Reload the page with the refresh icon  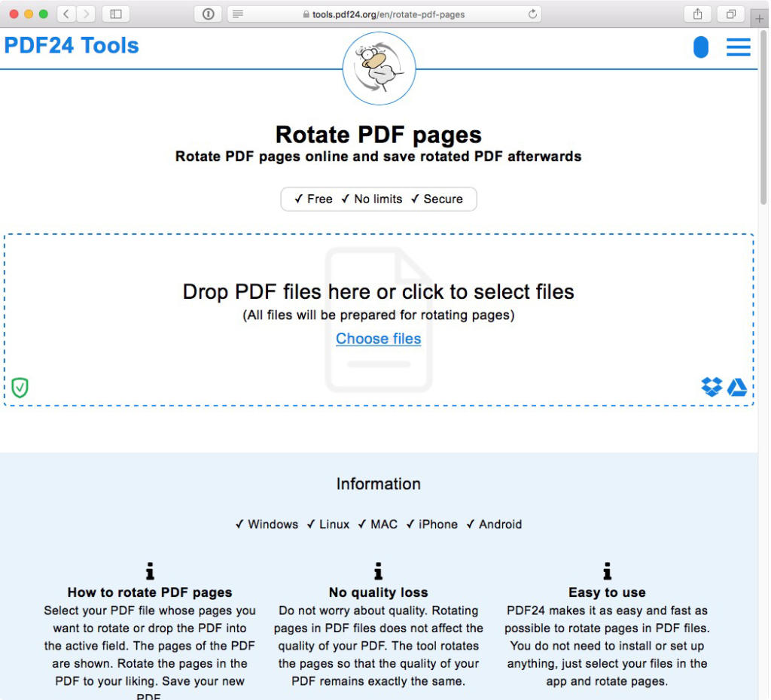(x=532, y=14)
